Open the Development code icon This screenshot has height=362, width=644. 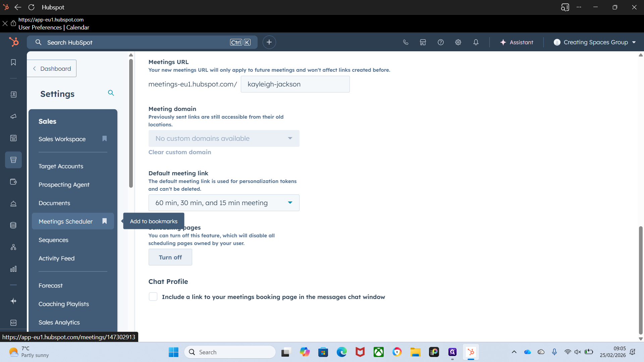click(x=13, y=323)
